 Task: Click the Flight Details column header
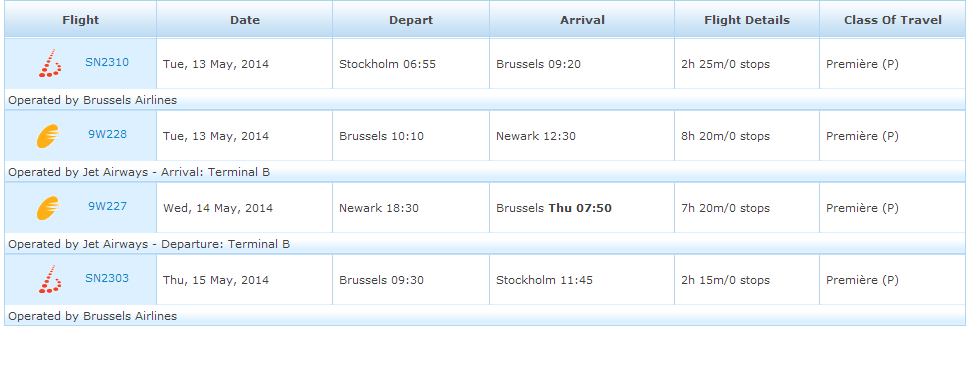coord(747,19)
